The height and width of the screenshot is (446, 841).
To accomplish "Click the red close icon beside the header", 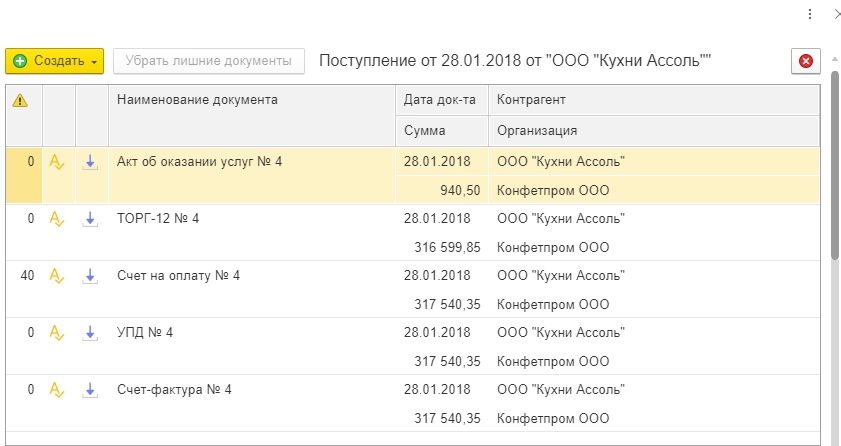I will tap(806, 61).
